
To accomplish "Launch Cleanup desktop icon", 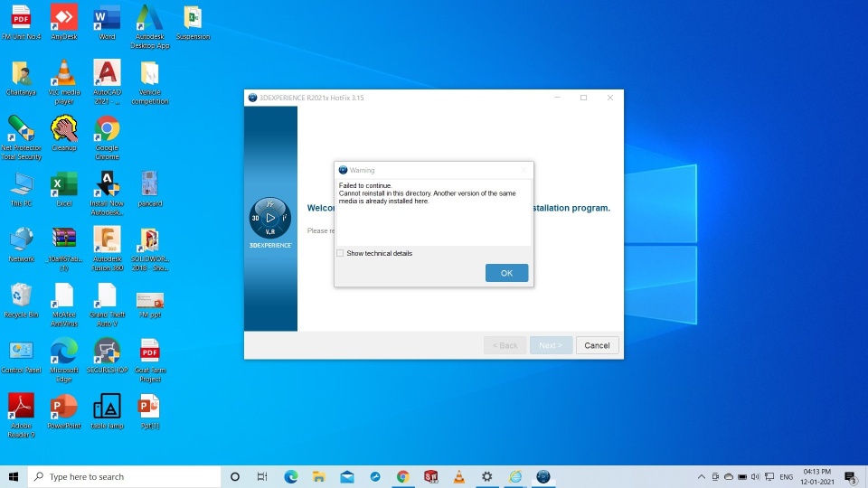I will click(x=63, y=133).
